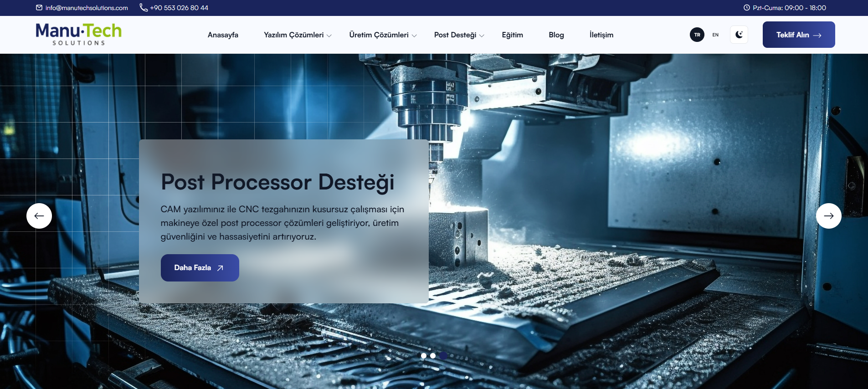Click the Pzt-Cuma: 09:00 - 18:00 text
This screenshot has height=389, width=868.
(789, 8)
